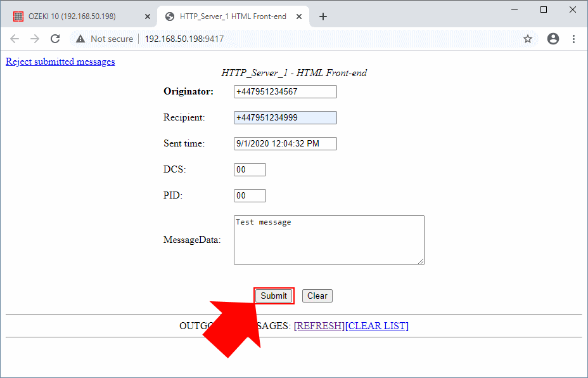Screen dimensions: 588x378
Task: Click the Not secure warning icon
Action: (x=80, y=39)
